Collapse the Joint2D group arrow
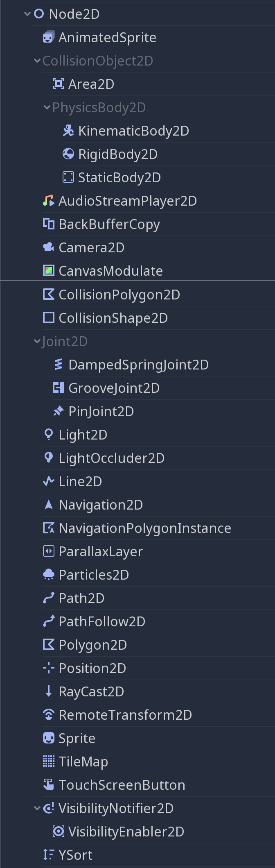Screen dimensions: 275x868 point(37,341)
